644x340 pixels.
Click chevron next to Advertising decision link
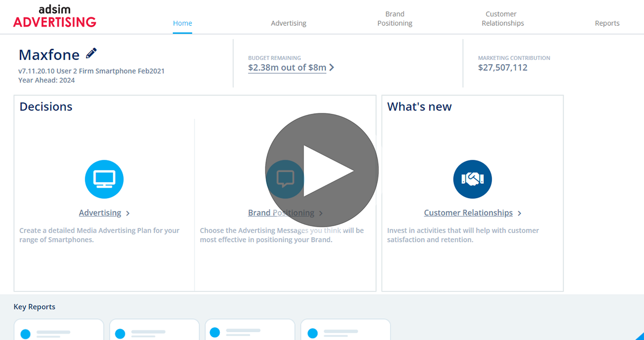point(128,213)
